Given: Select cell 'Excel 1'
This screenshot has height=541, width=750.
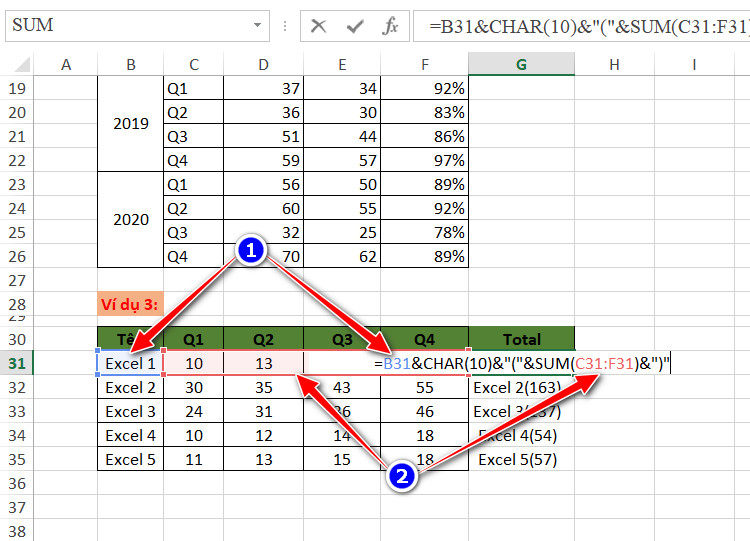Looking at the screenshot, I should [x=131, y=363].
